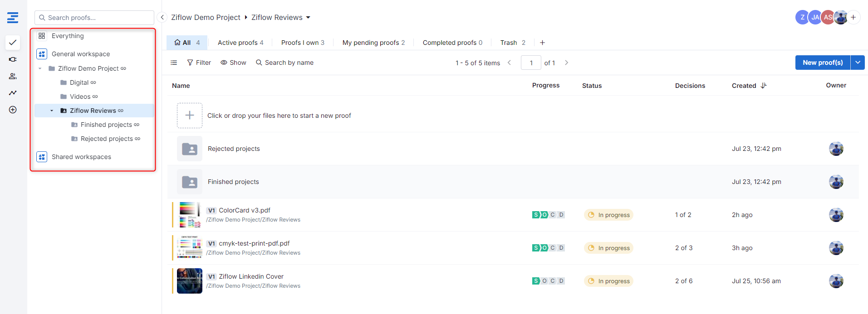Click the '1 of 2' decisions cell

[683, 215]
